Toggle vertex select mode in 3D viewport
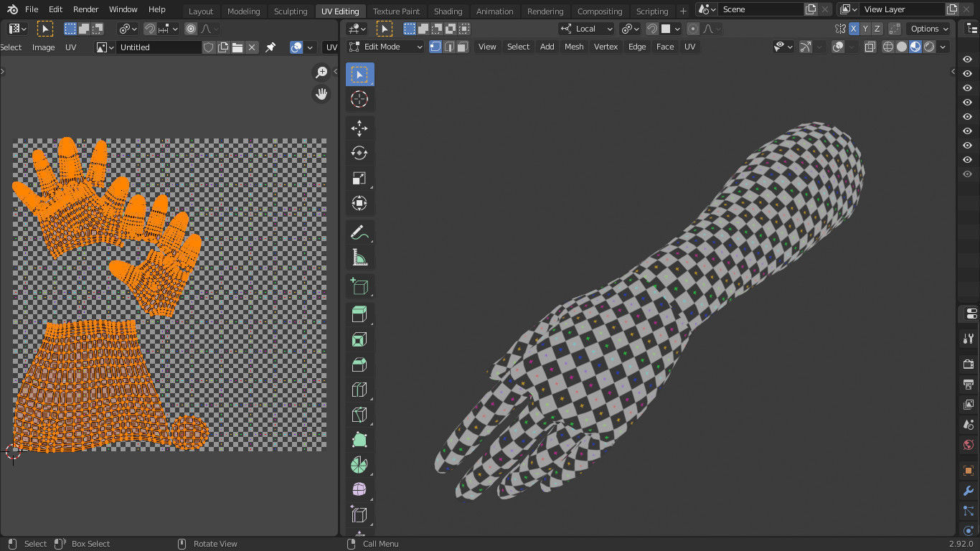Viewport: 980px width, 551px height. [x=435, y=47]
